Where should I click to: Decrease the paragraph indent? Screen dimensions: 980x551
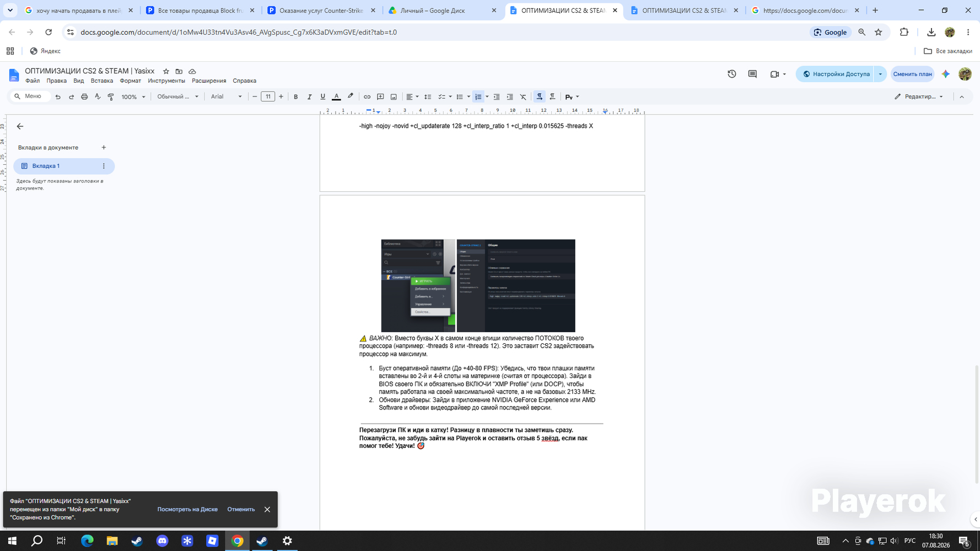click(497, 97)
